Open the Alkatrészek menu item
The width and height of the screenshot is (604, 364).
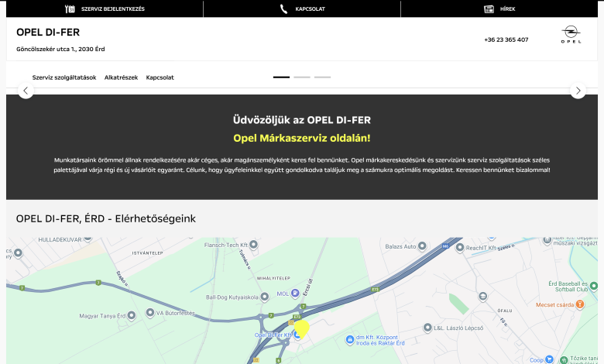pos(121,77)
